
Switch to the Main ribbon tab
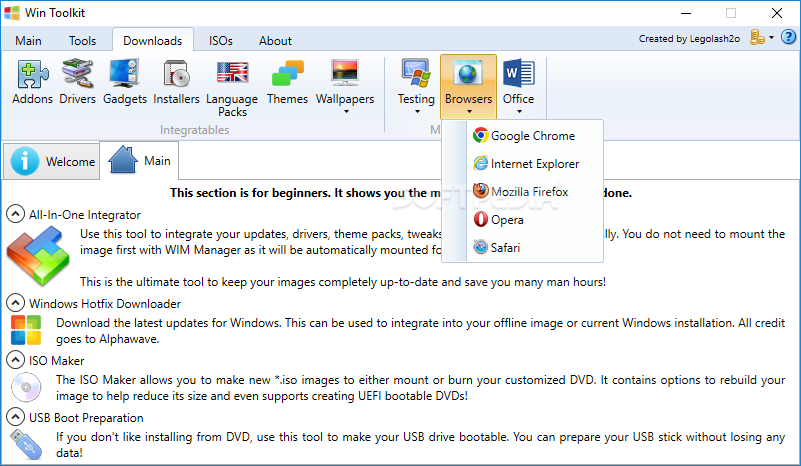point(28,41)
